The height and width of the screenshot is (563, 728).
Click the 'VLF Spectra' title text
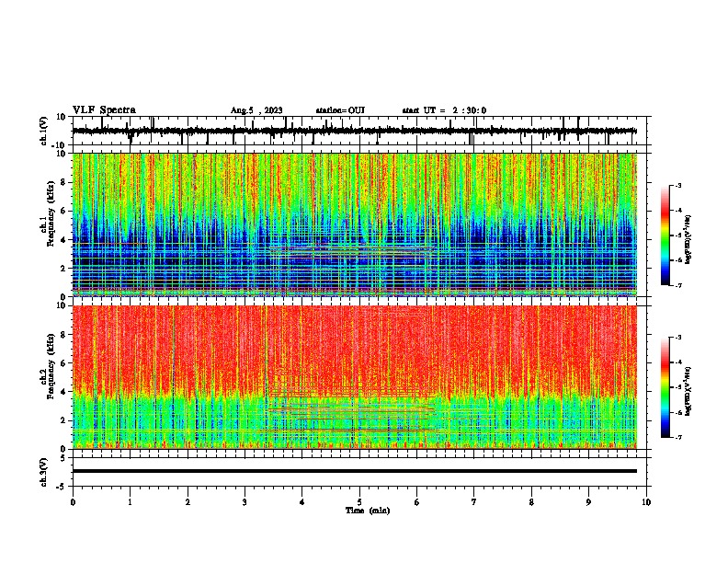coord(104,110)
